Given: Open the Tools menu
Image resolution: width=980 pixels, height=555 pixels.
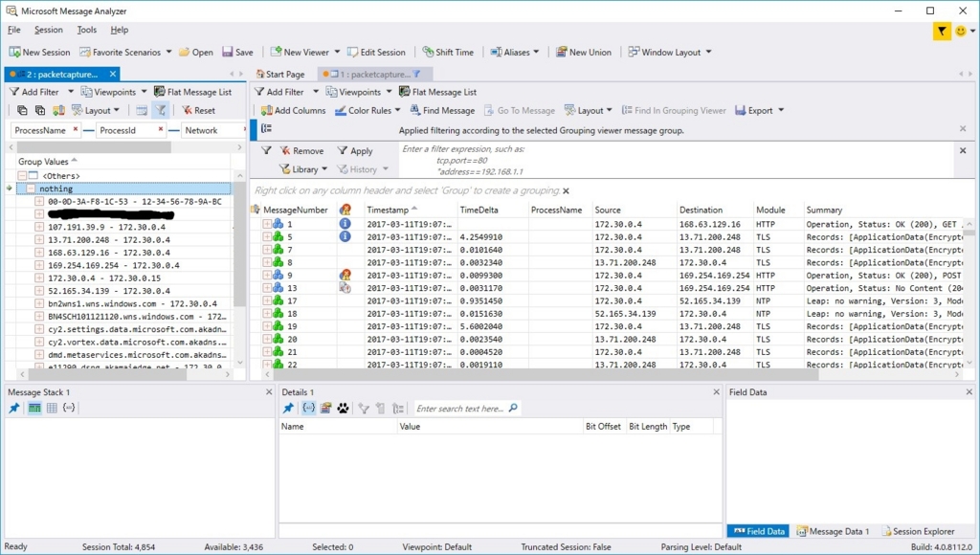Looking at the screenshot, I should (x=86, y=30).
